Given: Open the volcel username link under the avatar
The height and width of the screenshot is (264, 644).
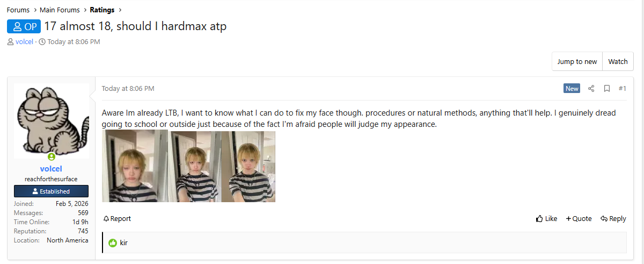Looking at the screenshot, I should tap(51, 169).
